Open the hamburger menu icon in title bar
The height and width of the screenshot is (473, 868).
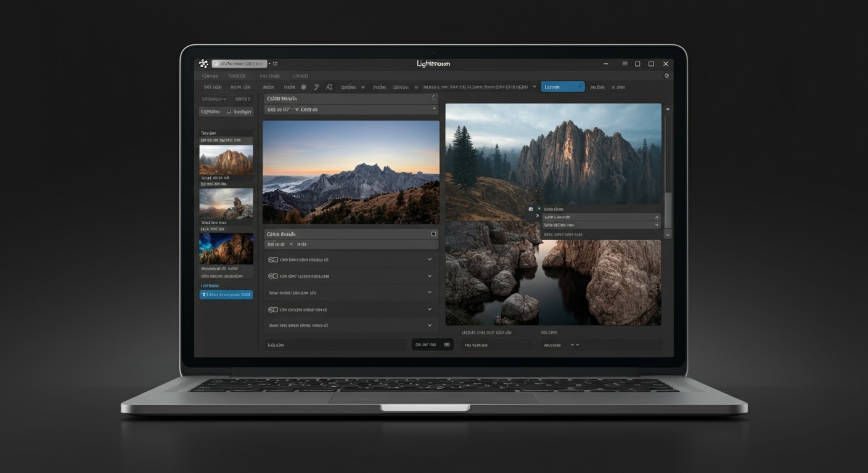click(624, 63)
